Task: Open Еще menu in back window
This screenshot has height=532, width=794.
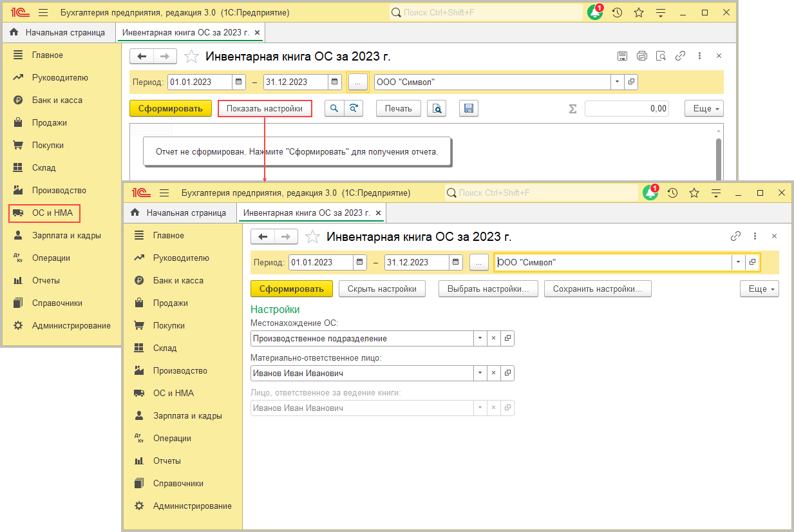Action: 704,108
